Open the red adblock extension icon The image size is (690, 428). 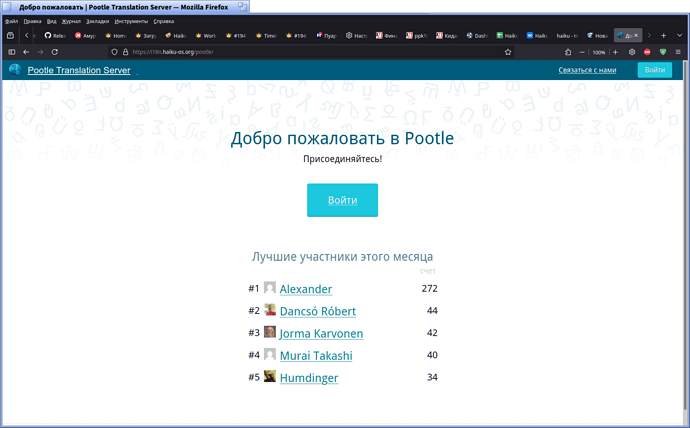click(647, 52)
